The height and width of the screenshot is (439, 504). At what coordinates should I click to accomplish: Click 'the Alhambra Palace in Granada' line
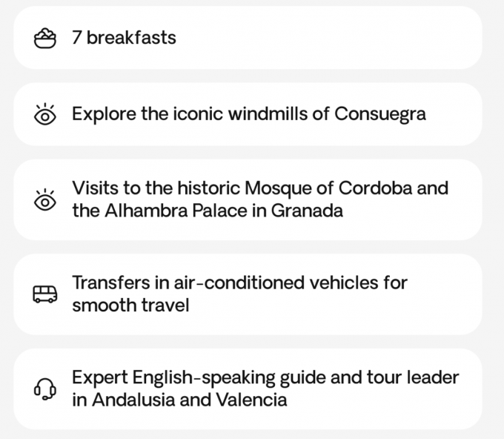[x=207, y=211]
